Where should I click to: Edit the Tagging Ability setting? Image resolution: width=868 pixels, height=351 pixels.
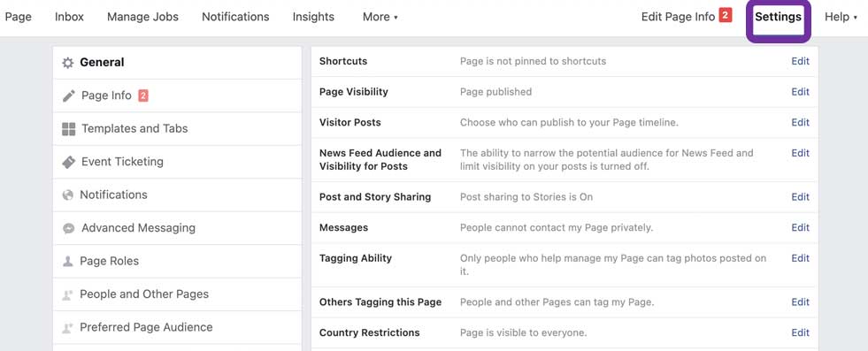click(x=801, y=257)
